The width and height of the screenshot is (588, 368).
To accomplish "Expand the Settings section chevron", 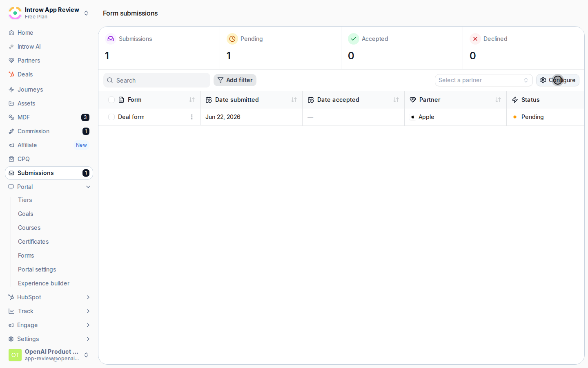I will (x=88, y=339).
